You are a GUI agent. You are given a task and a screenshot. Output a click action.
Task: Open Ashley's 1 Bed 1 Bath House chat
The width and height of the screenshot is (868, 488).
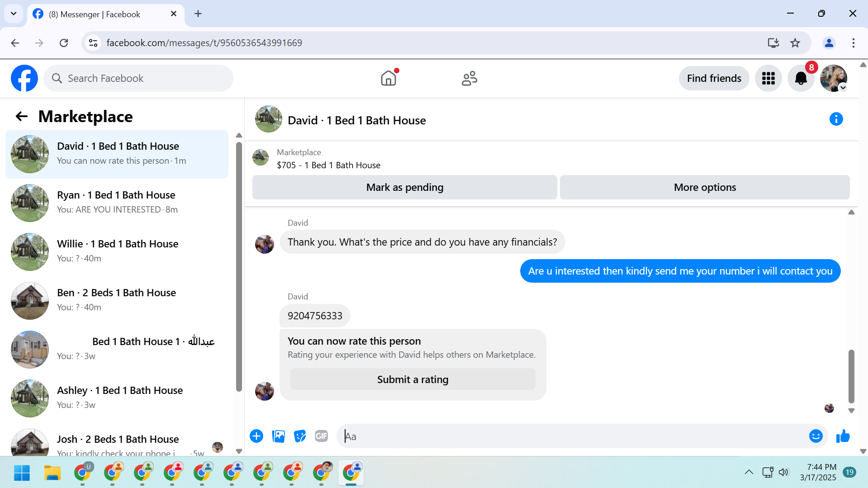[117, 398]
